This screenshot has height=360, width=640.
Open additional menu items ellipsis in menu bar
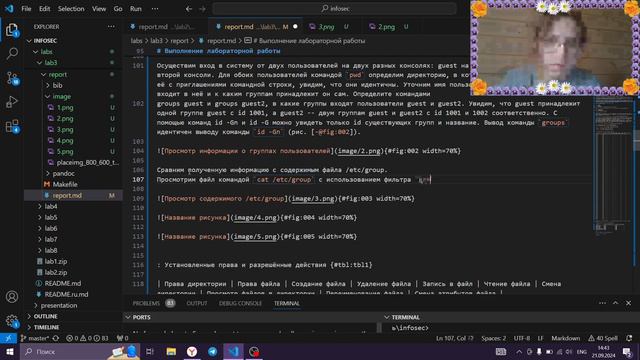(x=155, y=9)
